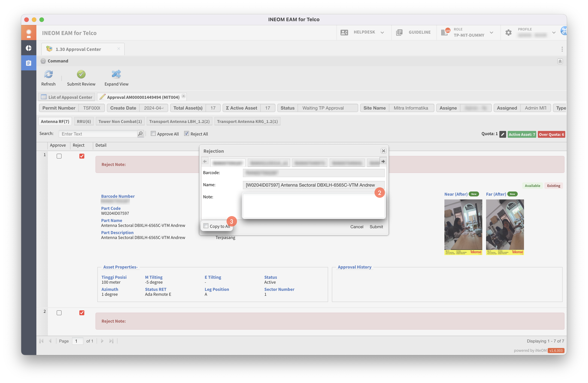Open the clipboard sidebar icon
This screenshot has width=588, height=383.
click(29, 63)
